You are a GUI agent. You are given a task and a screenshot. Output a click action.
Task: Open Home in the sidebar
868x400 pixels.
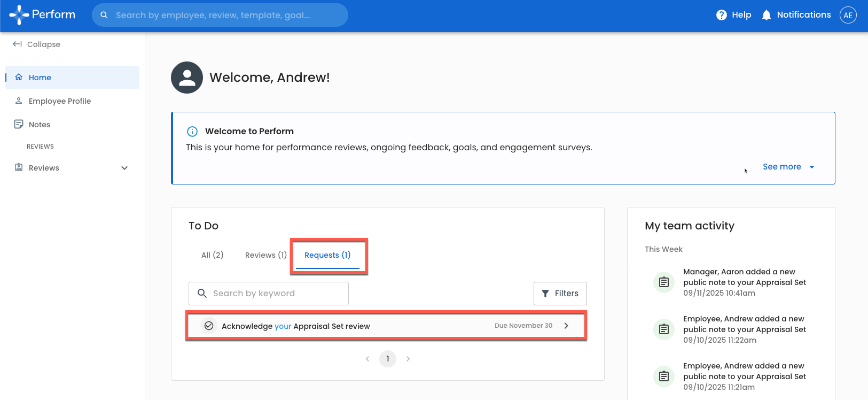point(73,78)
